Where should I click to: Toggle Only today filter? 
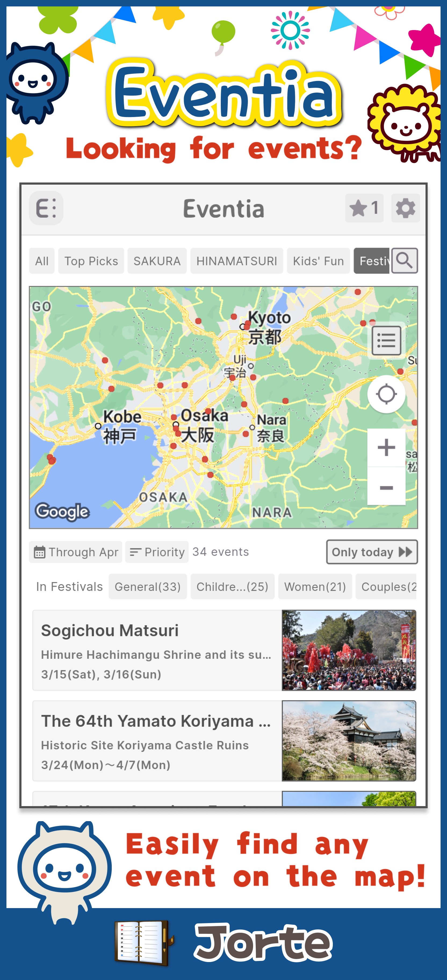pyautogui.click(x=372, y=552)
